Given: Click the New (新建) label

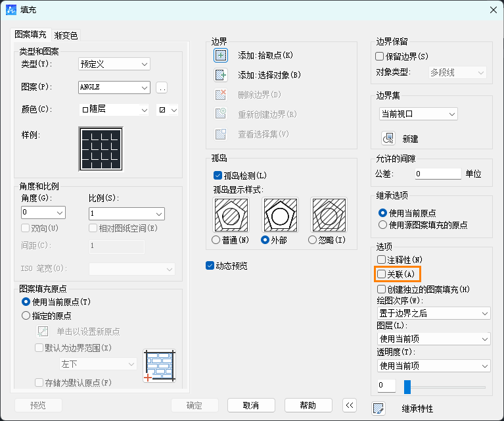Looking at the screenshot, I should [411, 139].
